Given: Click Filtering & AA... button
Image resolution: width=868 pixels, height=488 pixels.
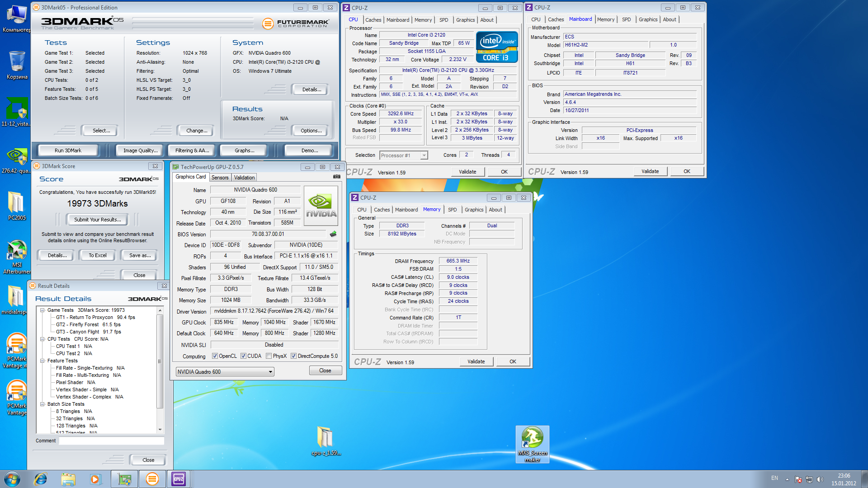Looking at the screenshot, I should tap(192, 150).
